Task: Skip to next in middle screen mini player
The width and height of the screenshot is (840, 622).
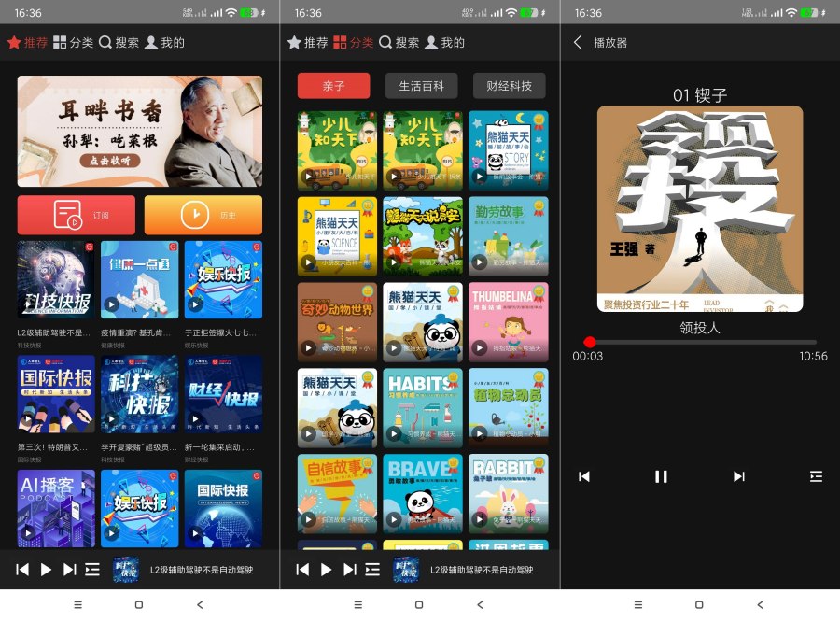Action: pos(350,570)
